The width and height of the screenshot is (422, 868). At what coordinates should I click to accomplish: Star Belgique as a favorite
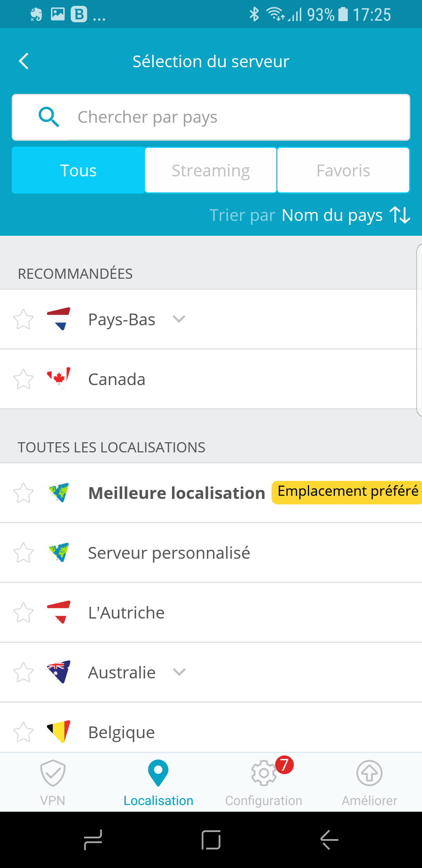pyautogui.click(x=23, y=732)
